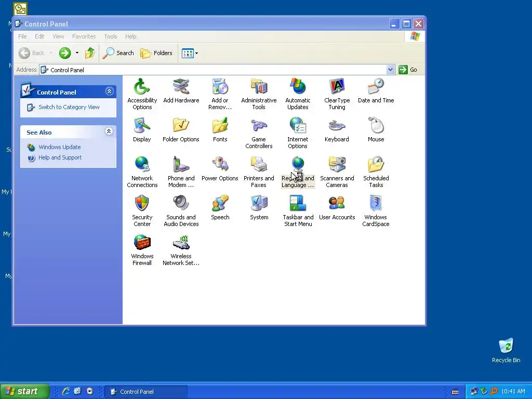Open System properties icon
Screen dimensions: 532x399
(259, 208)
